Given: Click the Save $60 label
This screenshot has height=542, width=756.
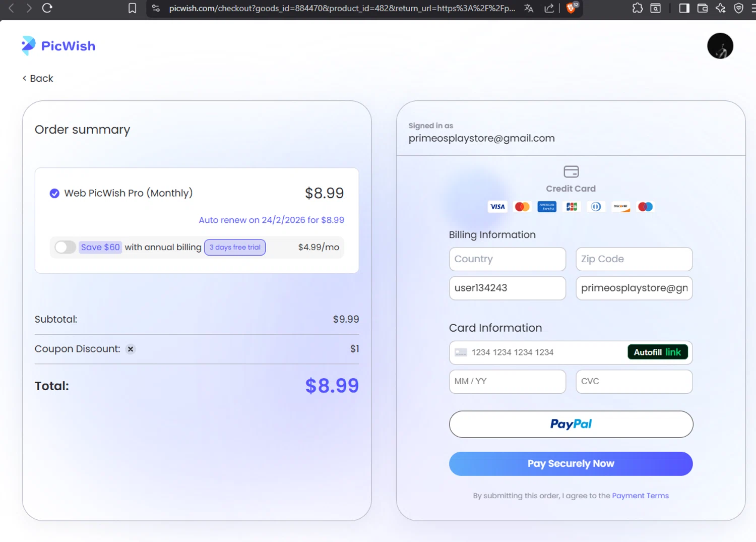Looking at the screenshot, I should tap(100, 247).
